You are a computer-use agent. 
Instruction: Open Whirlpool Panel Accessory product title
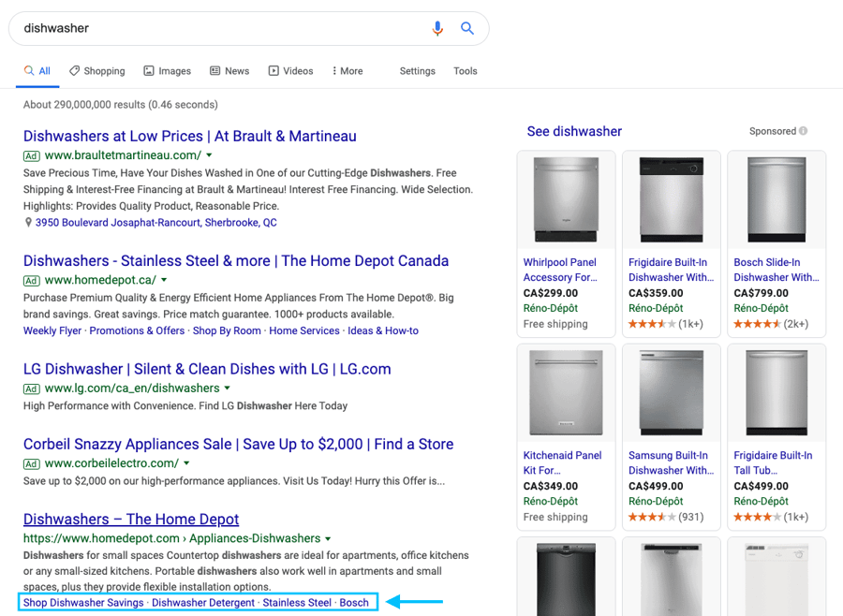coord(560,270)
